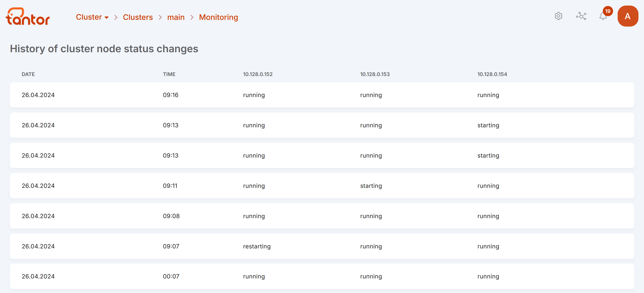The height and width of the screenshot is (293, 644).
Task: Click the DATE column header
Action: click(x=28, y=74)
